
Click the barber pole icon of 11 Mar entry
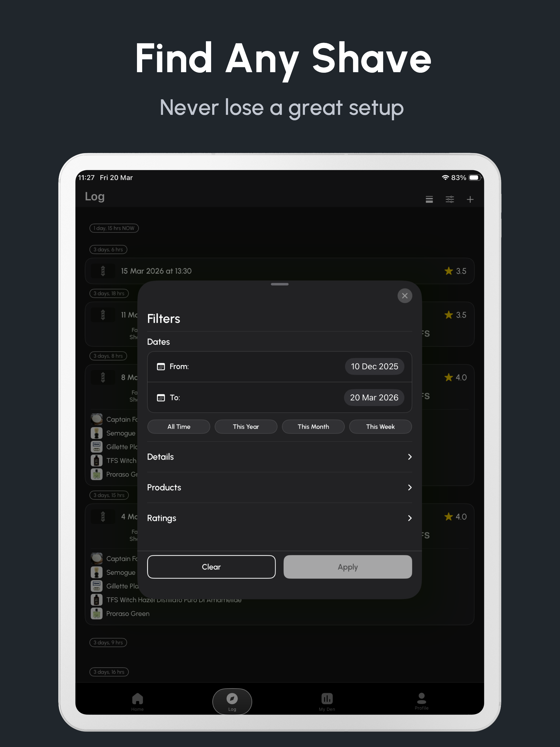[103, 315]
